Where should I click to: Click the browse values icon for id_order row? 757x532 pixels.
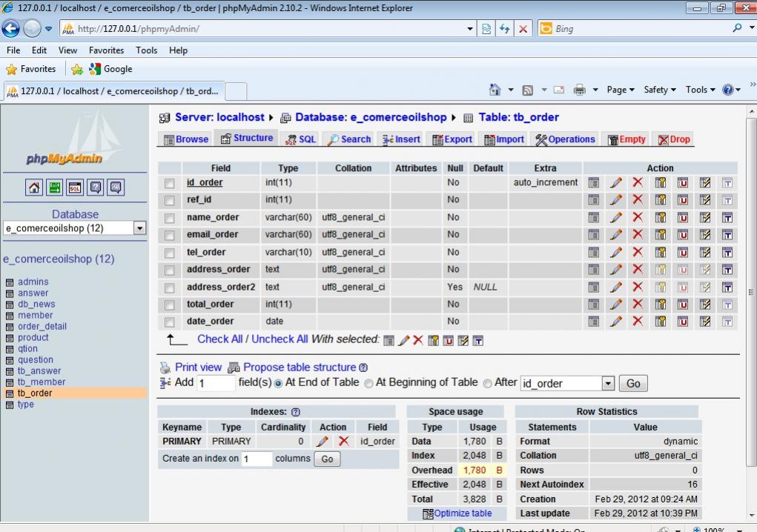(593, 182)
